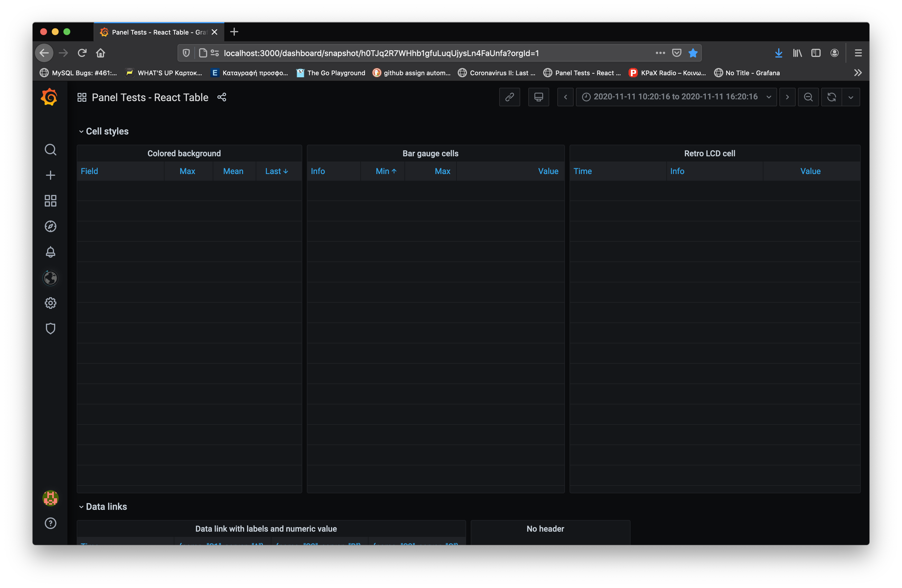This screenshot has width=902, height=588.
Task: Open the share dashboard icon
Action: click(x=222, y=97)
